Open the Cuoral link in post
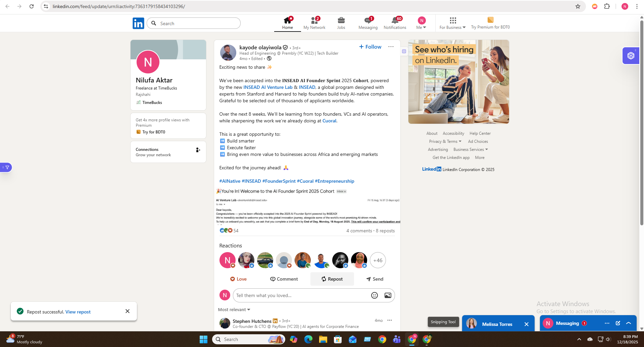Screen dimensions: 644x347 [x=329, y=121]
